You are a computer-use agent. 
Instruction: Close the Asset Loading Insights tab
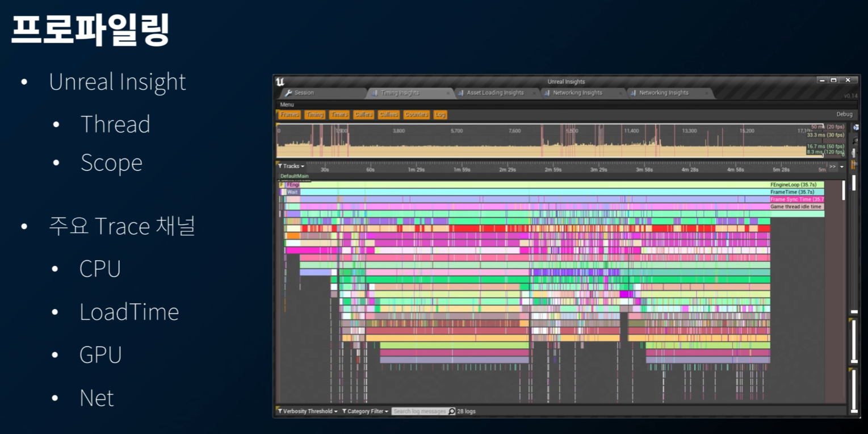pyautogui.click(x=534, y=93)
